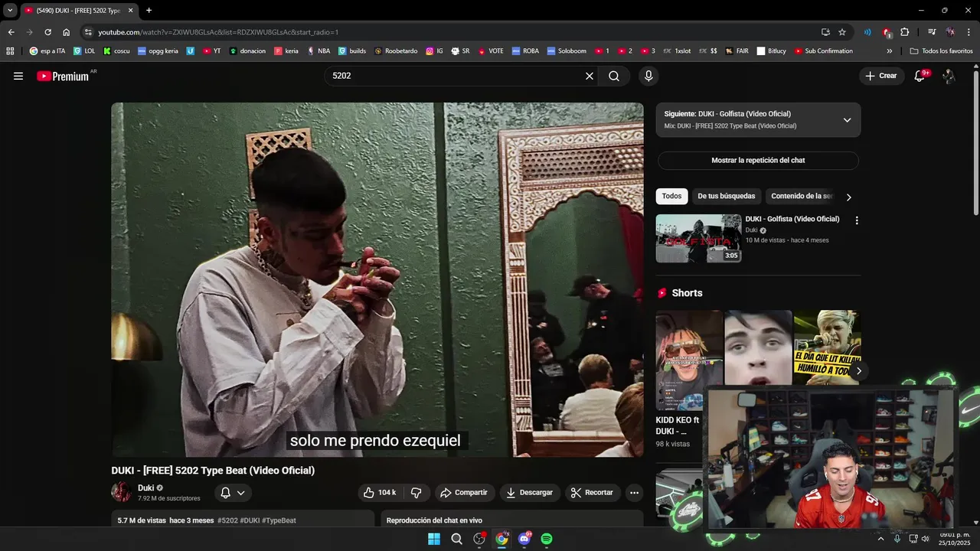Open the subscription notification bell dropdown
The image size is (980, 551).
pos(233,493)
